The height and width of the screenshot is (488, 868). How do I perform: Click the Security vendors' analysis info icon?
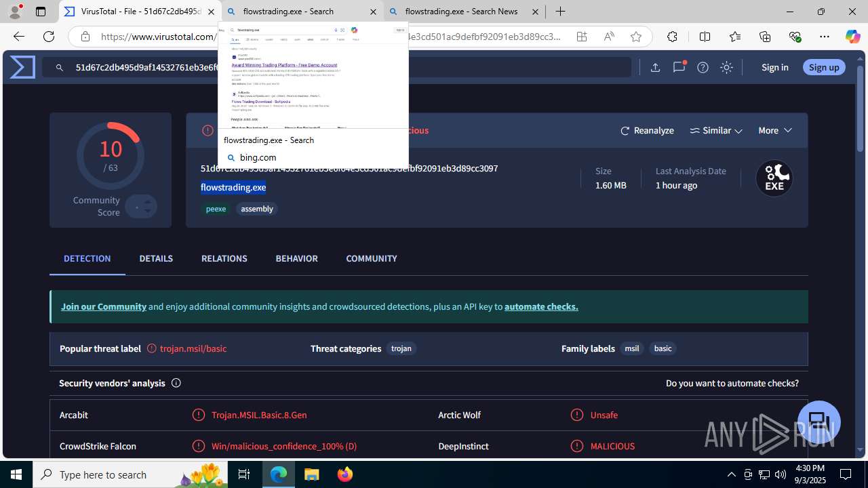176,383
